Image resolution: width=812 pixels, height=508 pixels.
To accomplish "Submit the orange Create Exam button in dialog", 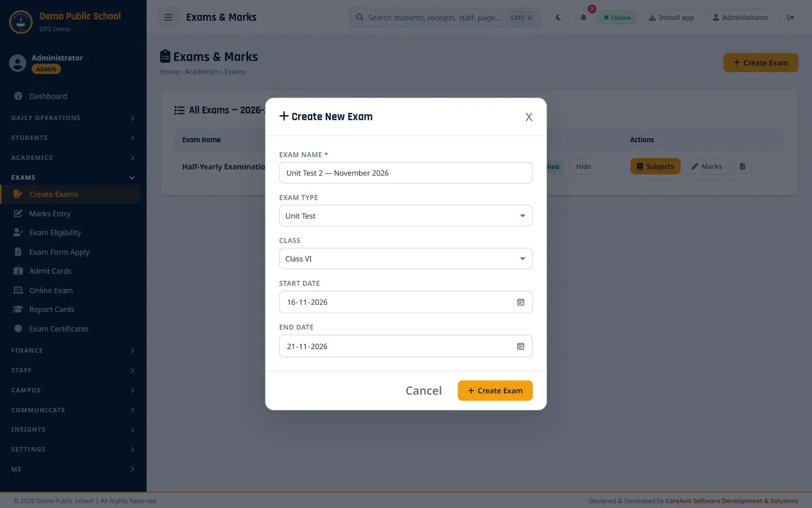I will click(495, 391).
